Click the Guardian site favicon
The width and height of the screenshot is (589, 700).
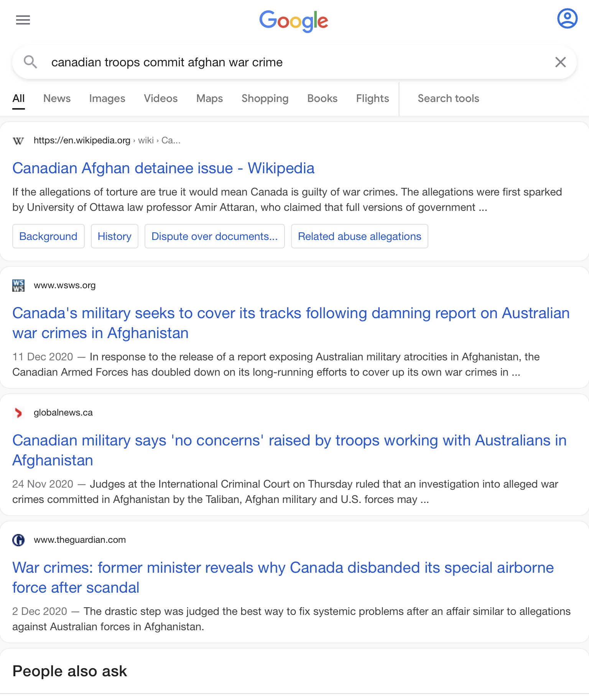point(18,540)
